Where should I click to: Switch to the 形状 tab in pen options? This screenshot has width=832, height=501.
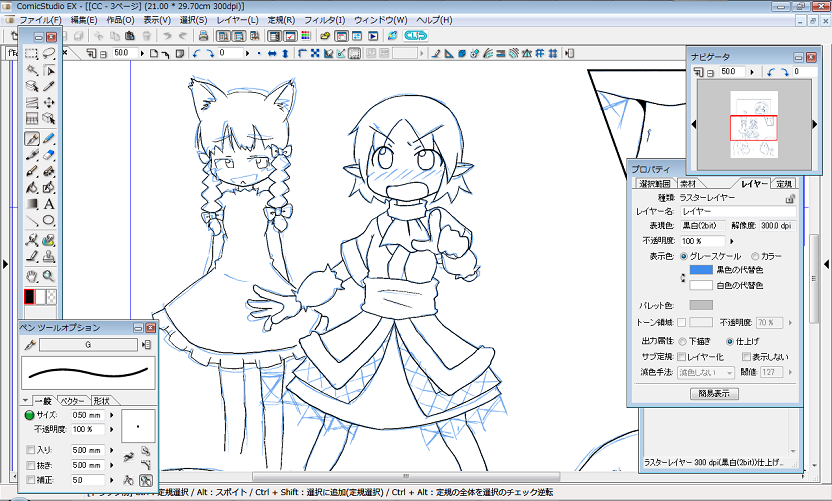click(x=101, y=401)
